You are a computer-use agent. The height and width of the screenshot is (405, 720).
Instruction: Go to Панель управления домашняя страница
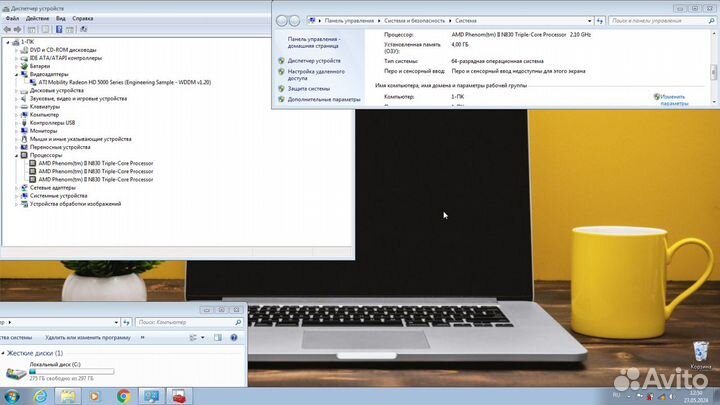click(x=314, y=43)
